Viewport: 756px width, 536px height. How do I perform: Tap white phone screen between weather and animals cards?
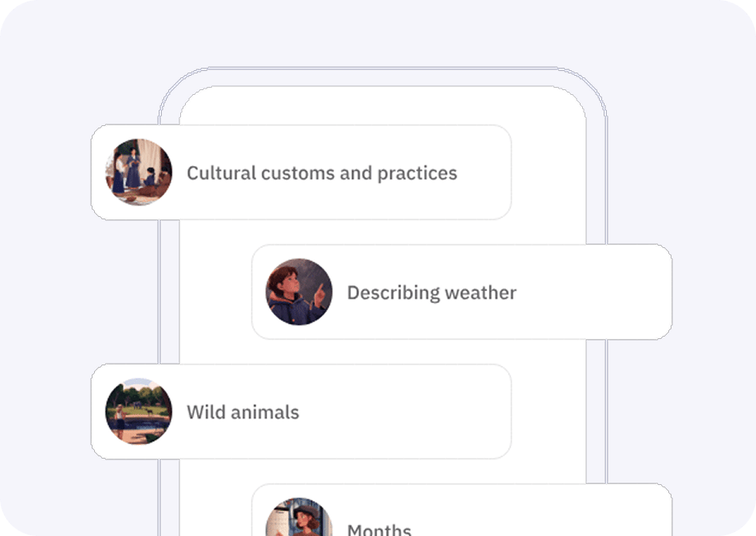click(x=383, y=352)
